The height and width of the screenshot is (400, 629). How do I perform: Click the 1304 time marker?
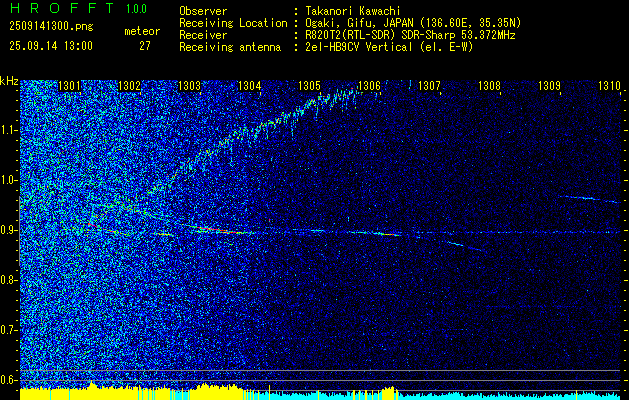tap(250, 86)
